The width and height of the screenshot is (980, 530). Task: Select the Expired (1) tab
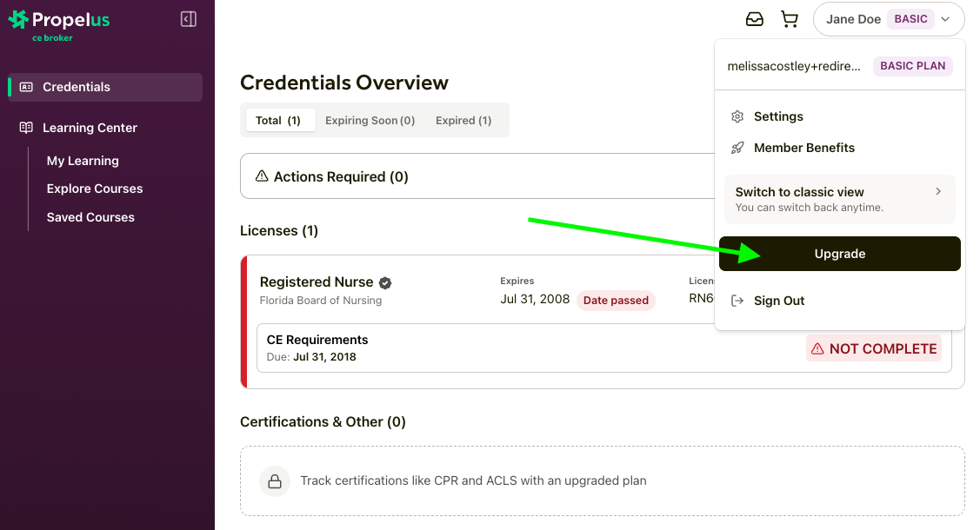tap(463, 121)
